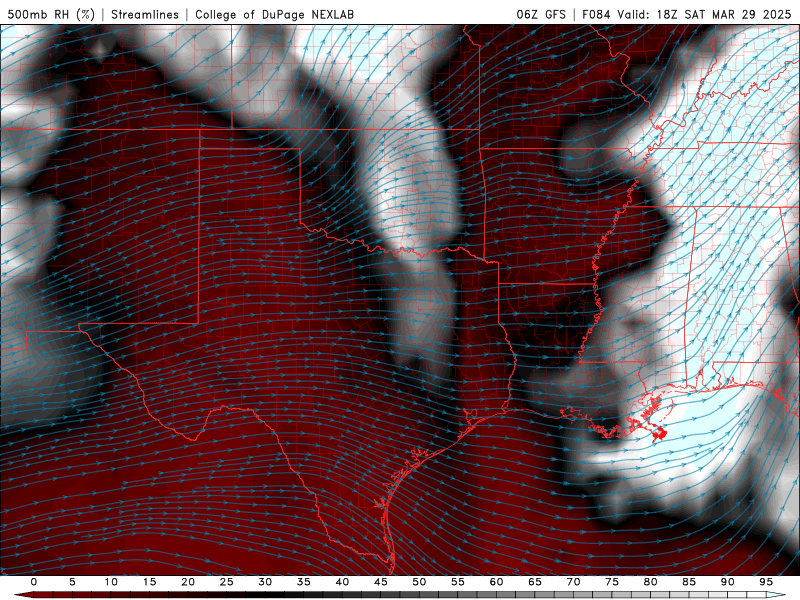
Task: Click the '45' value on the color scale
Action: pyautogui.click(x=381, y=582)
